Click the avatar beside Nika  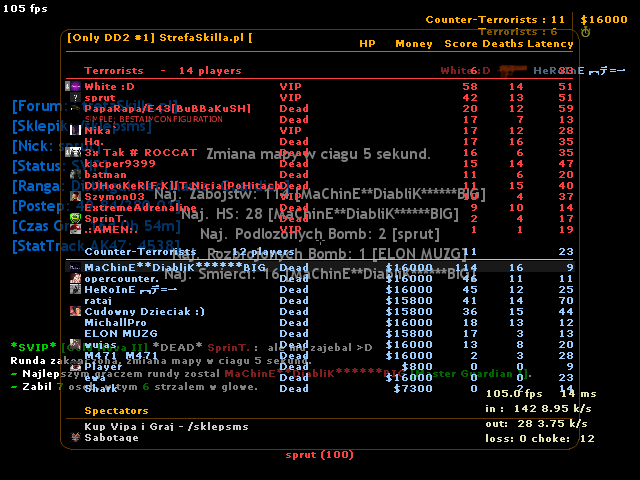75,130
